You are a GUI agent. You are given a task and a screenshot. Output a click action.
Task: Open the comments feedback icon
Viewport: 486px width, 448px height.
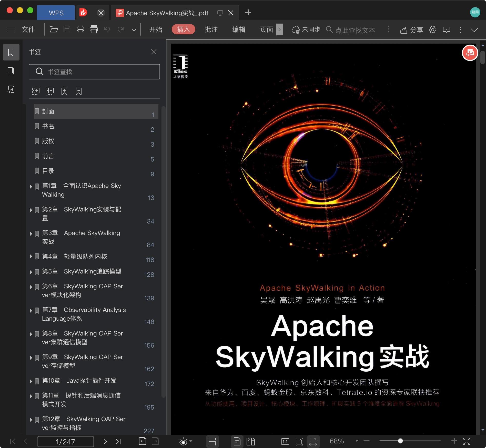coord(447,30)
